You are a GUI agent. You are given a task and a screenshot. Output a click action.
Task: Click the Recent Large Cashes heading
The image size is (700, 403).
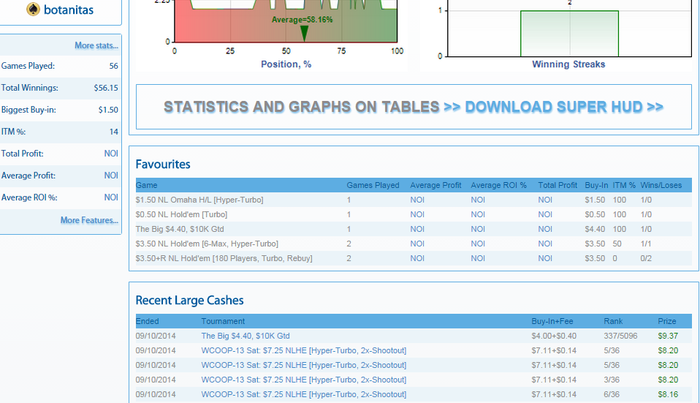pos(190,300)
